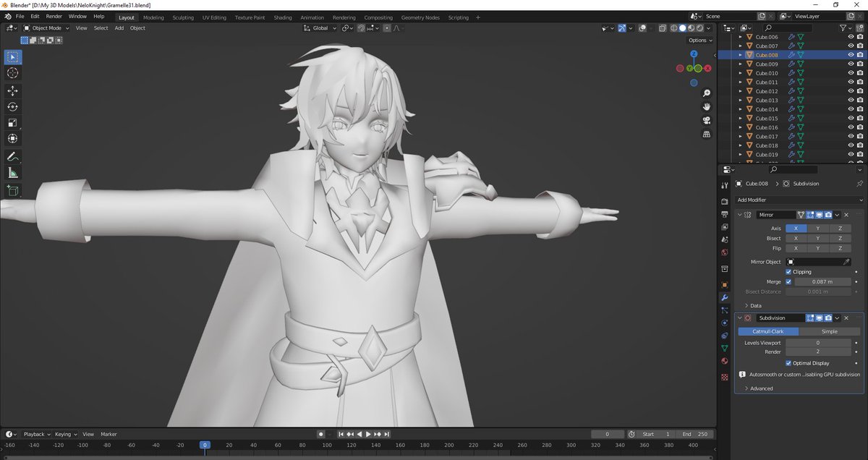
Task: Open the World properties tab
Action: point(725,252)
